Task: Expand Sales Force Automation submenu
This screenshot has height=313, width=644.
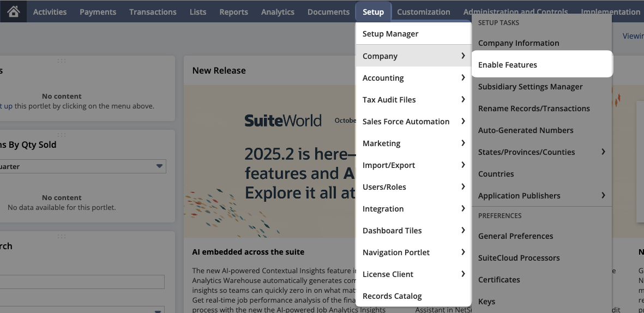Action: tap(413, 121)
